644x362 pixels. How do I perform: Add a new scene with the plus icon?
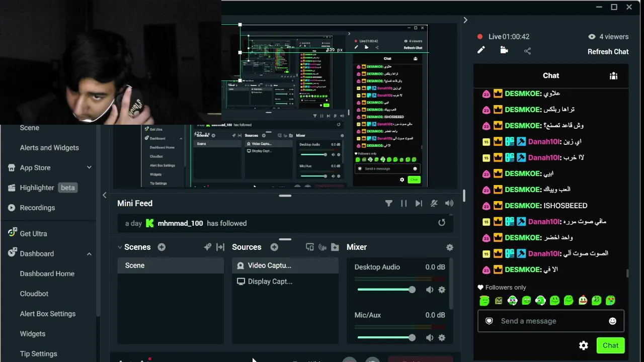162,247
